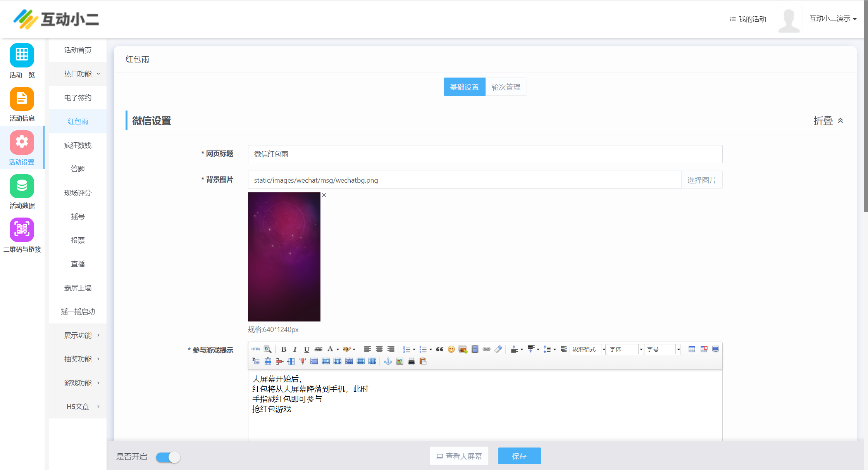Open the highlight background color picker arrow
Viewport: 868px width, 470px height.
tap(354, 349)
